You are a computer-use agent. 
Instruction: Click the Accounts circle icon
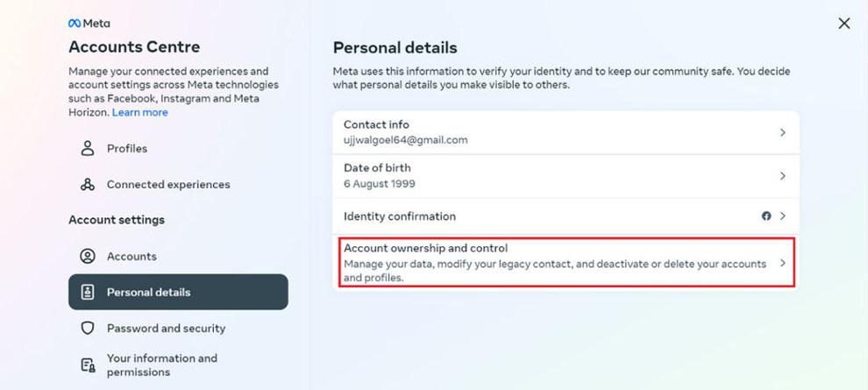pos(87,256)
